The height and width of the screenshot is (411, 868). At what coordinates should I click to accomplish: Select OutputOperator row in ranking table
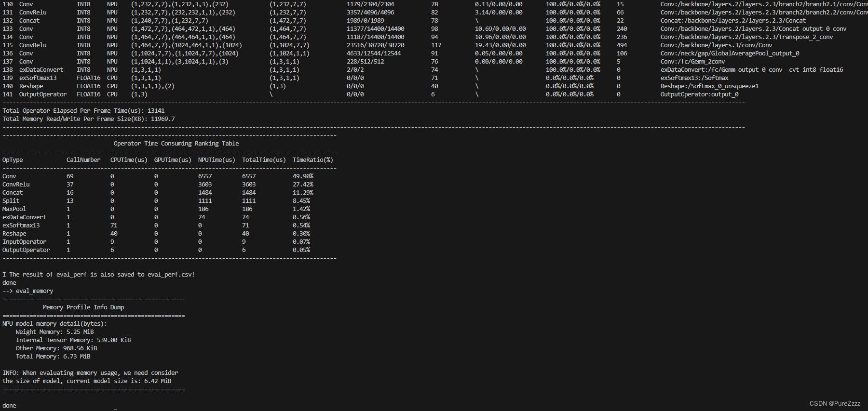156,250
